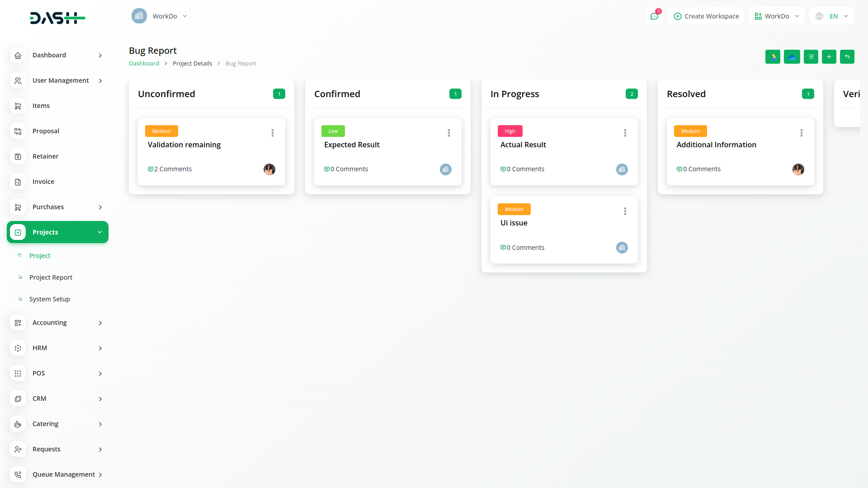
Task: Open three-dot menu on Validation remaining card
Action: pos(273,133)
